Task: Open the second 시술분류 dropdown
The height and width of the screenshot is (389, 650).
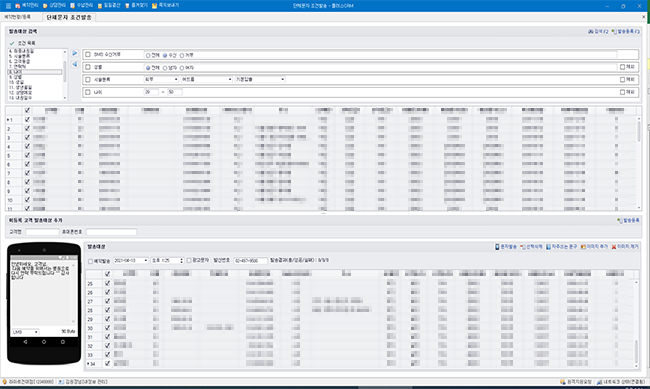Action: tap(206, 79)
